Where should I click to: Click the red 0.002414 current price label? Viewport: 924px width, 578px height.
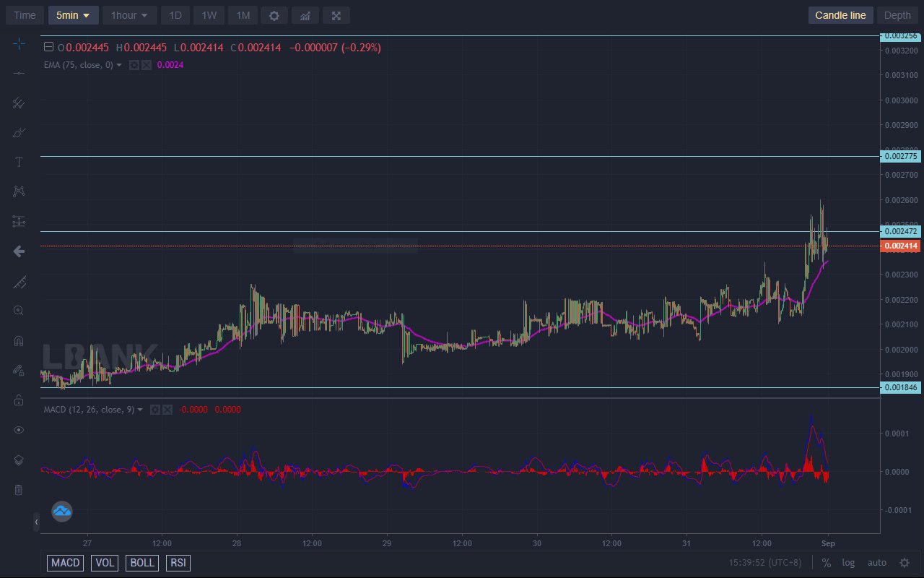(901, 246)
